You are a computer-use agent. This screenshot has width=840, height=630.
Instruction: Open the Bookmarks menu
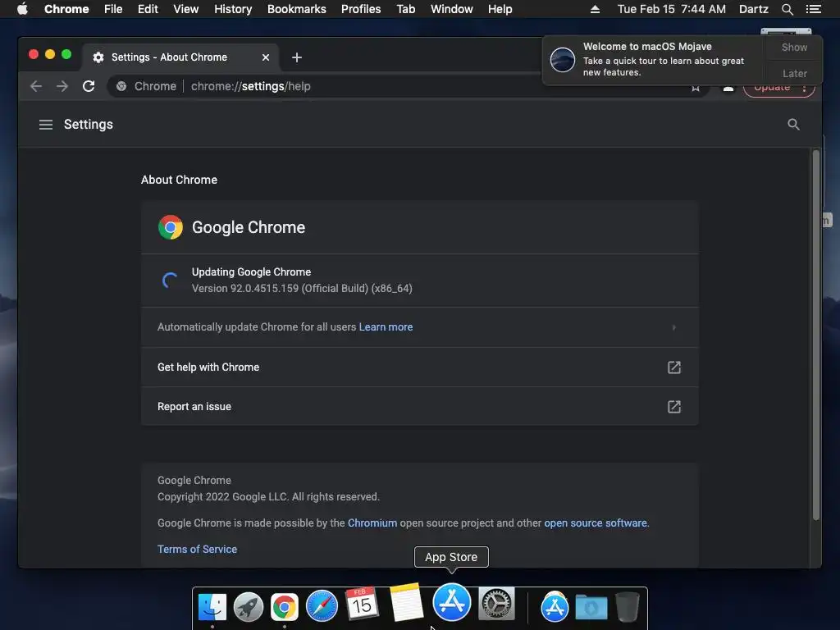(x=297, y=9)
